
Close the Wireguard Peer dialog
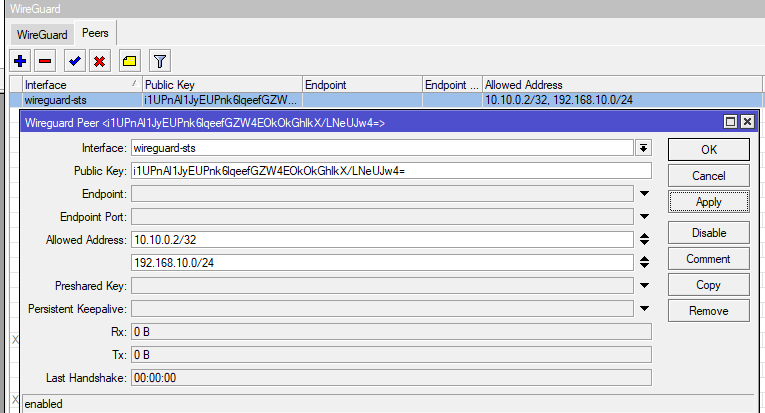click(x=747, y=122)
